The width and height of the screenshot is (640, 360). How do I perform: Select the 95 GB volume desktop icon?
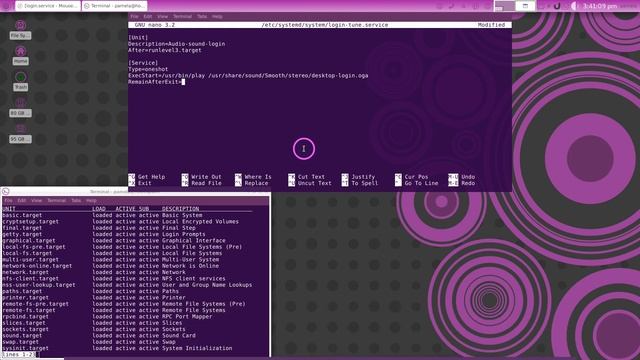[20, 133]
